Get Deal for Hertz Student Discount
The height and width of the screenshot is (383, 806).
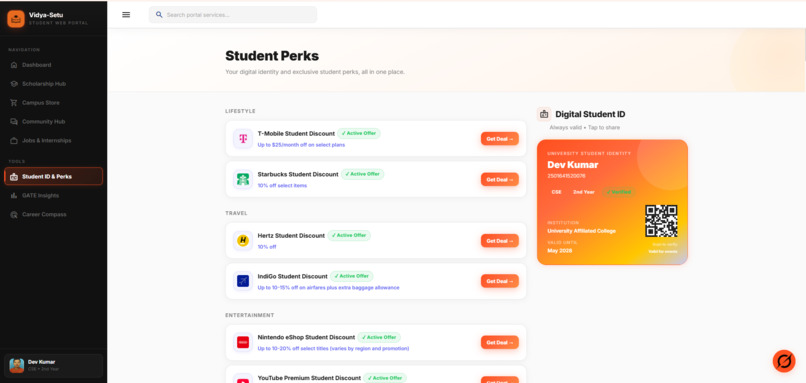(500, 241)
